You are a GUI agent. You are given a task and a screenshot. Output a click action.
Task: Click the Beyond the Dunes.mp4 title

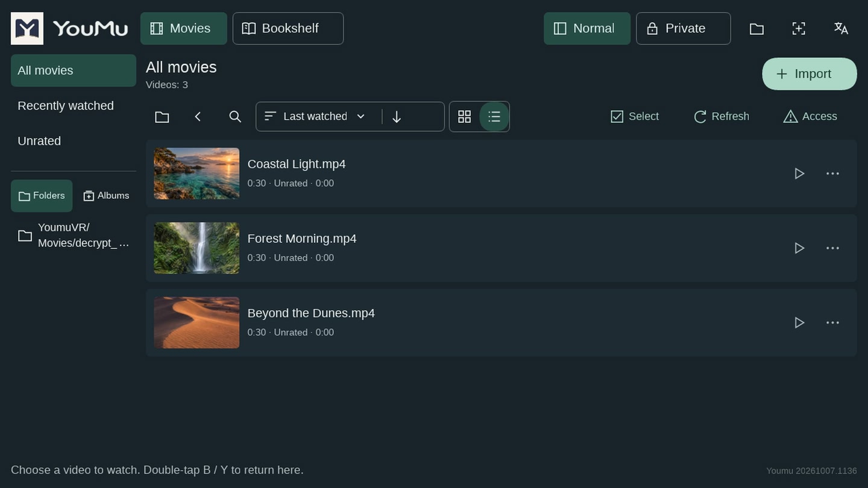(x=311, y=313)
